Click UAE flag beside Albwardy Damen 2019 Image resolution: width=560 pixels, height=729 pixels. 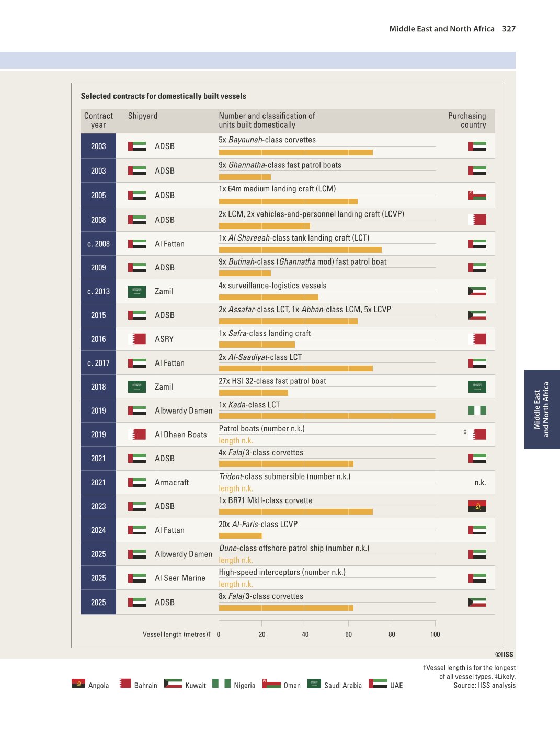137,411
